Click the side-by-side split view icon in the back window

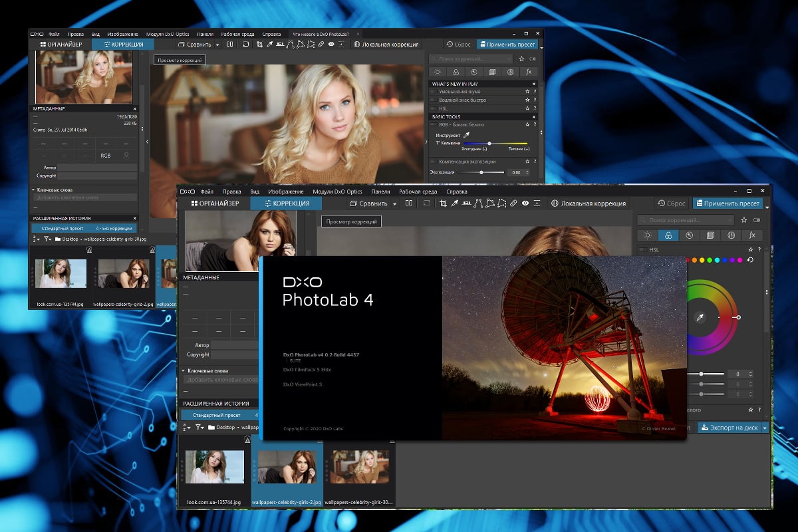tap(229, 45)
